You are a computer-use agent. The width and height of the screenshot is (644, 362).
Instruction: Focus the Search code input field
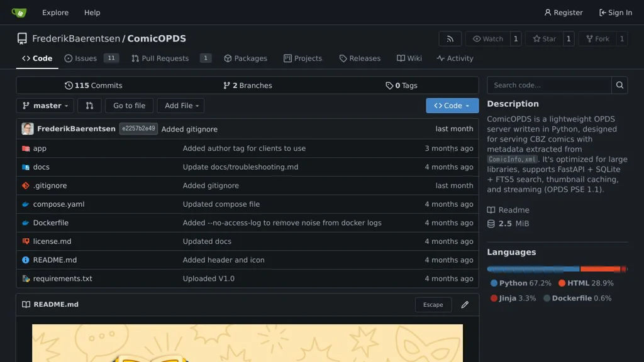pos(549,85)
